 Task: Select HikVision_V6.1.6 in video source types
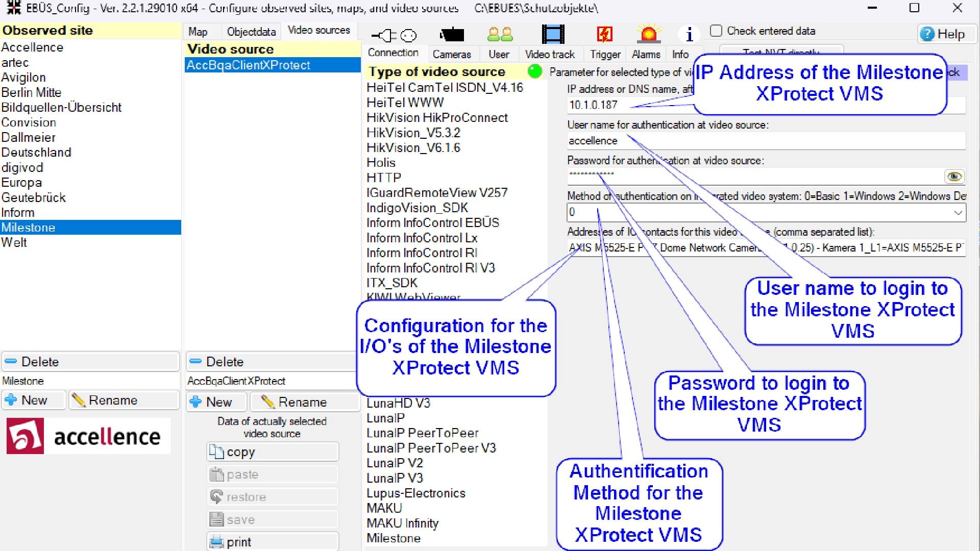(x=413, y=148)
